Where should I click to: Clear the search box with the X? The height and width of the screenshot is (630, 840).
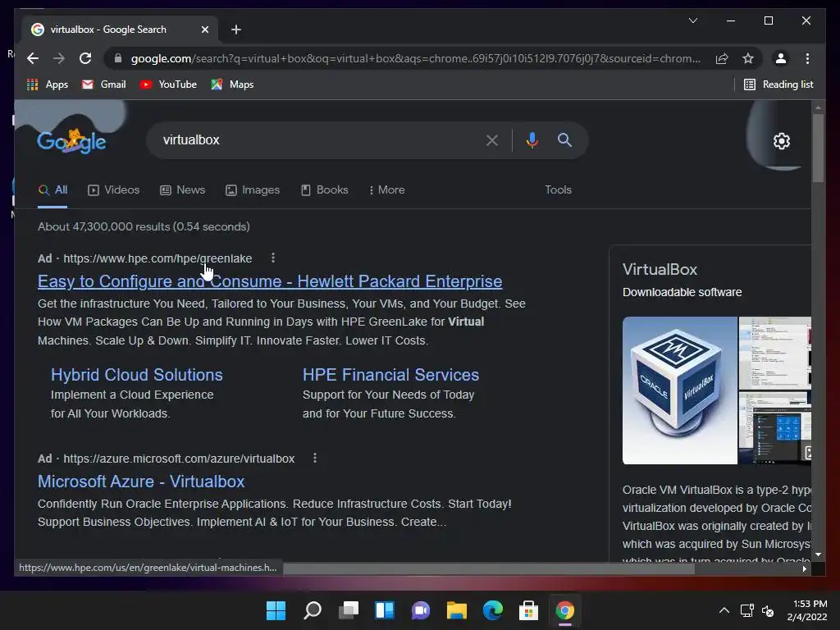coord(492,140)
